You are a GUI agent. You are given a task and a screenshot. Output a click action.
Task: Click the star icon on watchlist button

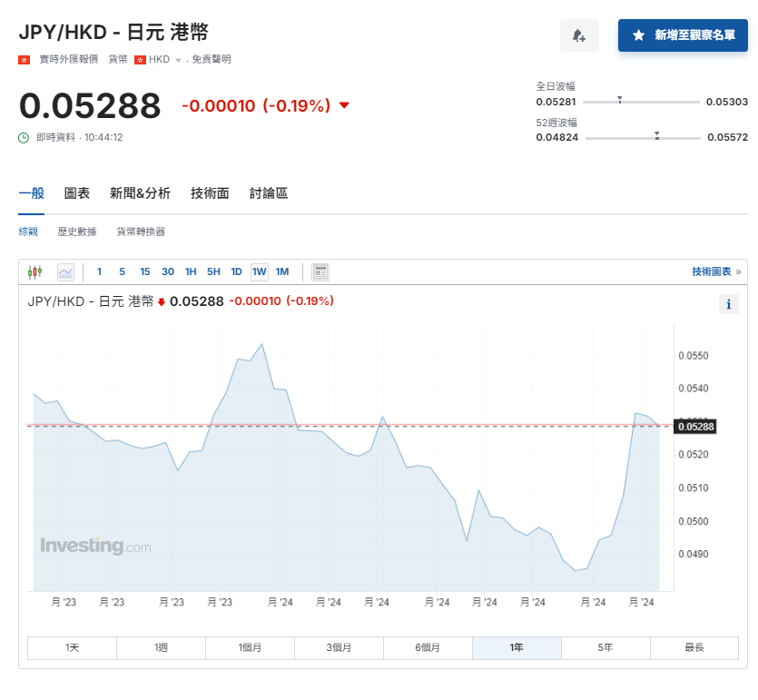[x=639, y=35]
